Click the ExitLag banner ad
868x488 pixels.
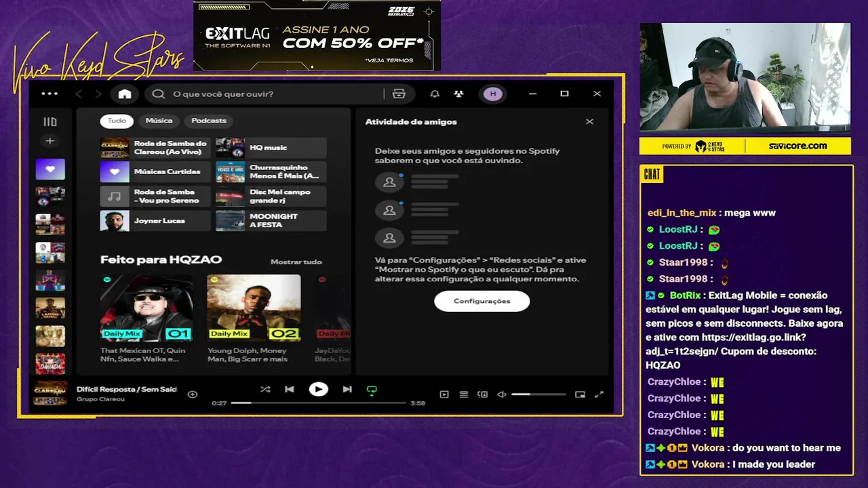pyautogui.click(x=317, y=35)
